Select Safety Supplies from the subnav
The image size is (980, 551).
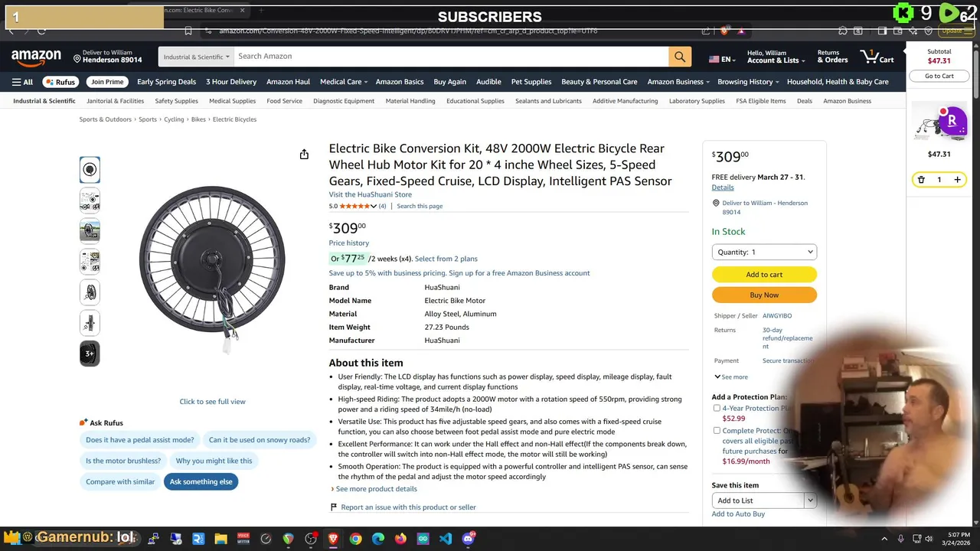click(176, 101)
